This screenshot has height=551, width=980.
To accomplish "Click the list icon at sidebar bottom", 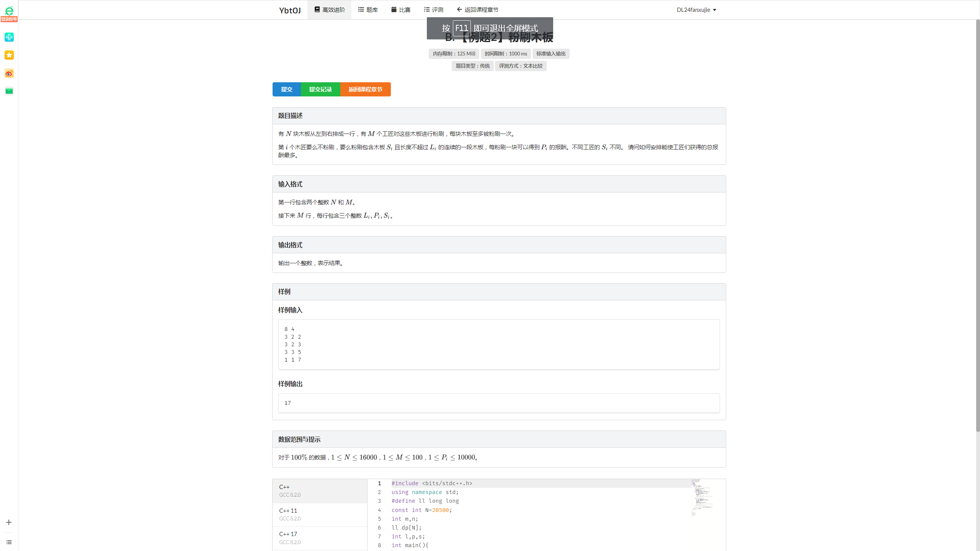I will (9, 542).
